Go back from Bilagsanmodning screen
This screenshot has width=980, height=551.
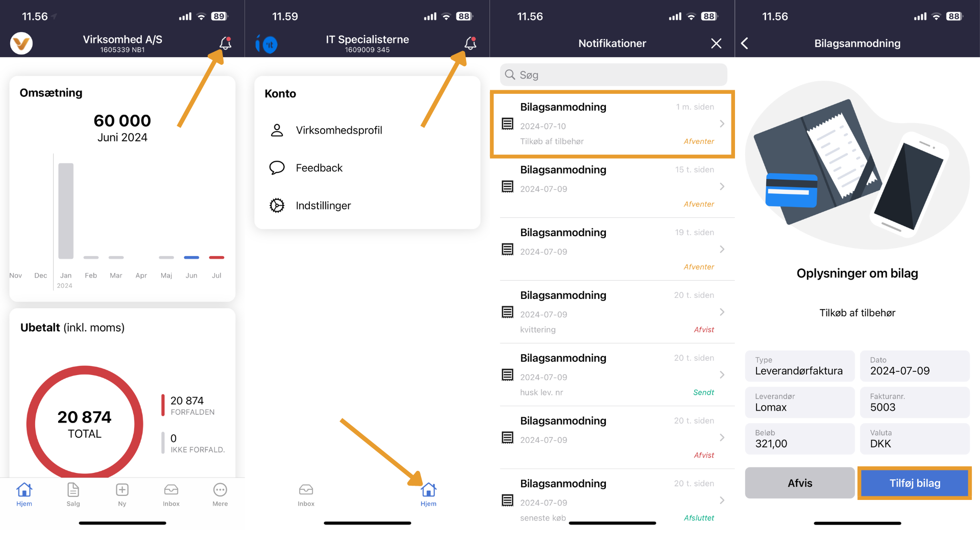pos(745,43)
